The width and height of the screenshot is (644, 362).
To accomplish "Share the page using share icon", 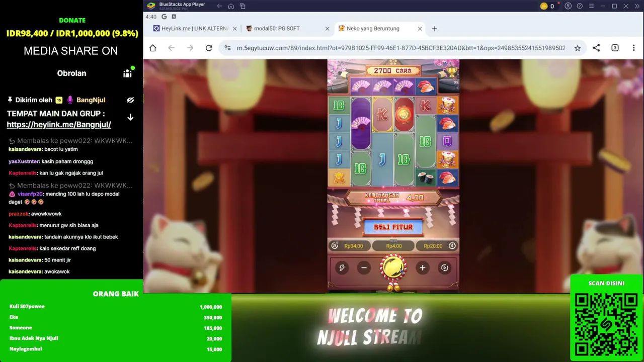I will coord(596,48).
